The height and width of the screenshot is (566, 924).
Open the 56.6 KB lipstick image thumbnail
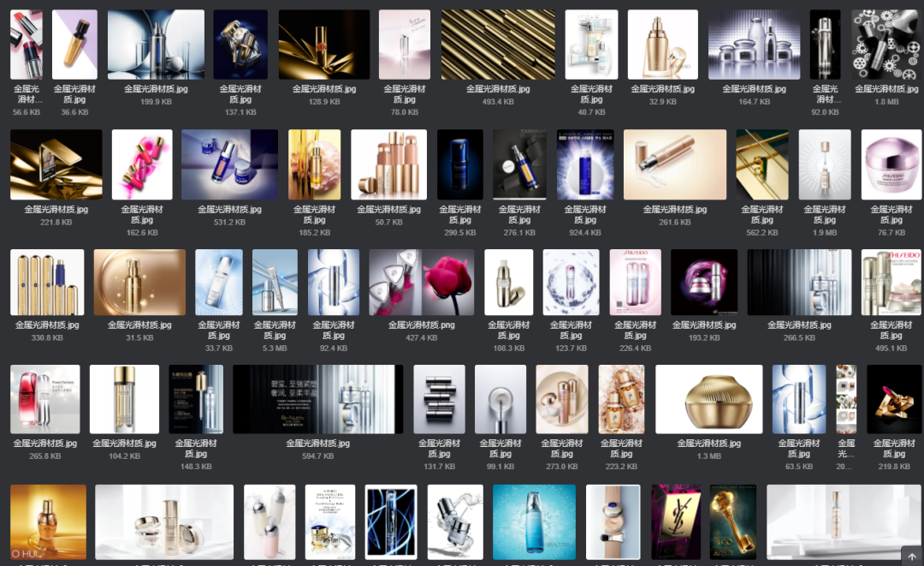coord(26,43)
